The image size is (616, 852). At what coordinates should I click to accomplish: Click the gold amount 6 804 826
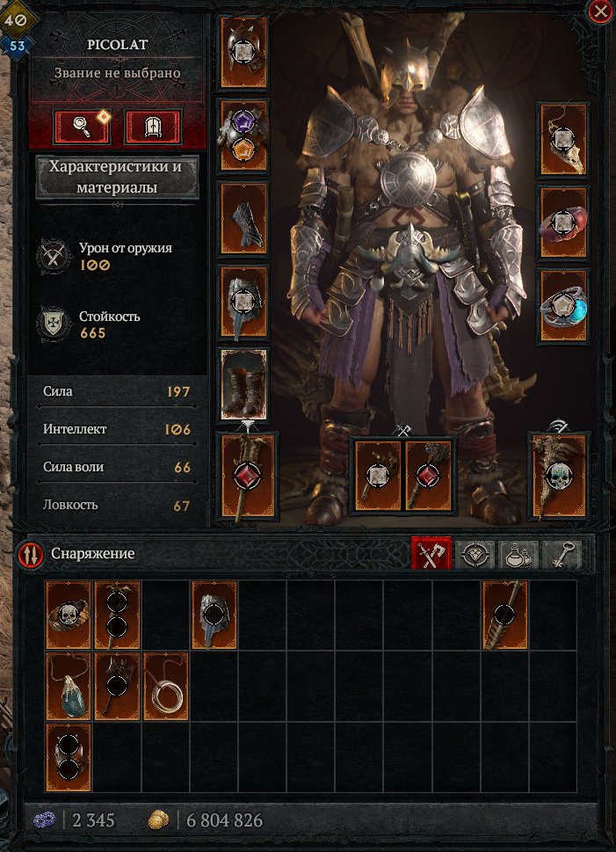click(x=224, y=820)
